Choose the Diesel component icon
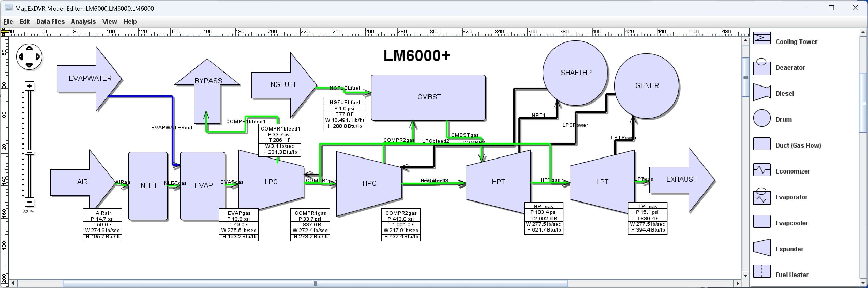The height and width of the screenshot is (288, 868). point(762,92)
